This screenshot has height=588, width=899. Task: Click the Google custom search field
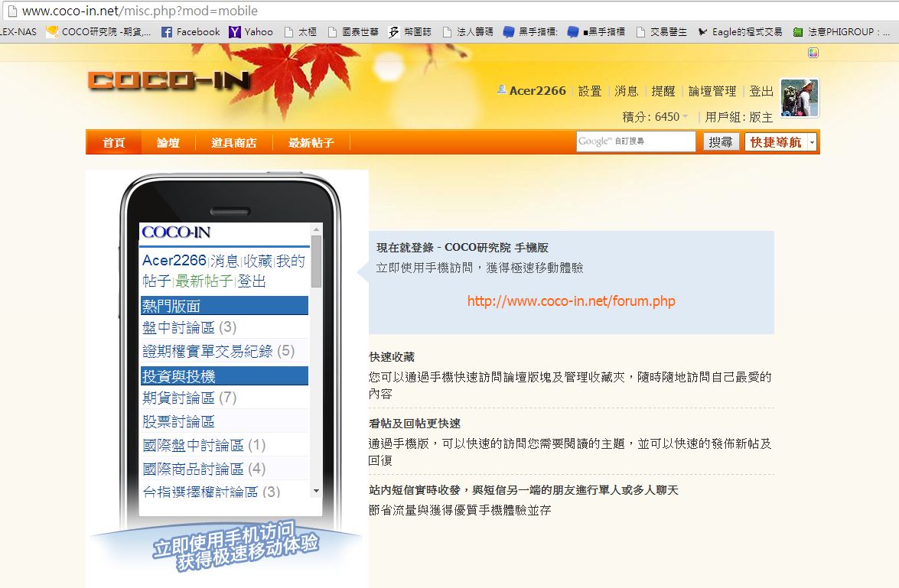[x=636, y=141]
